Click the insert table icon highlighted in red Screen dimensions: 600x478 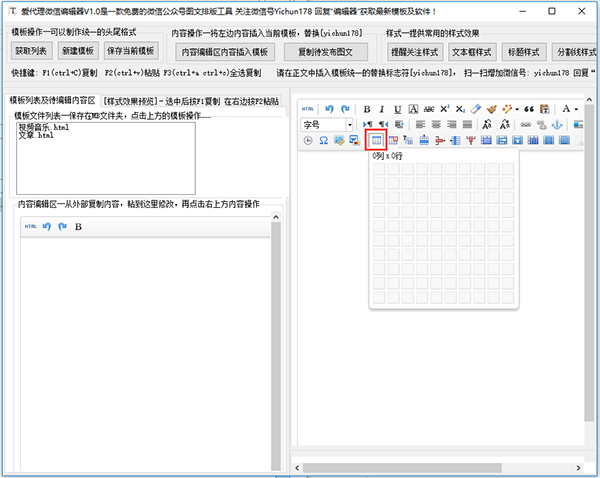point(377,140)
